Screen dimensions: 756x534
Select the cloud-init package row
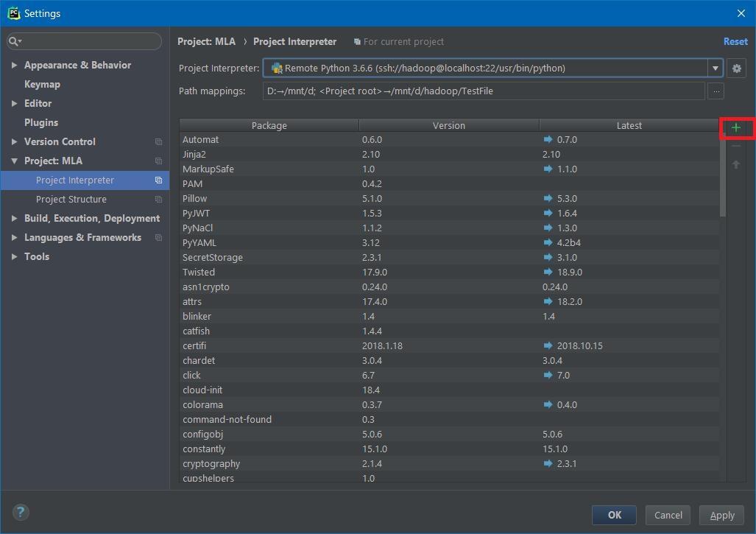[449, 390]
